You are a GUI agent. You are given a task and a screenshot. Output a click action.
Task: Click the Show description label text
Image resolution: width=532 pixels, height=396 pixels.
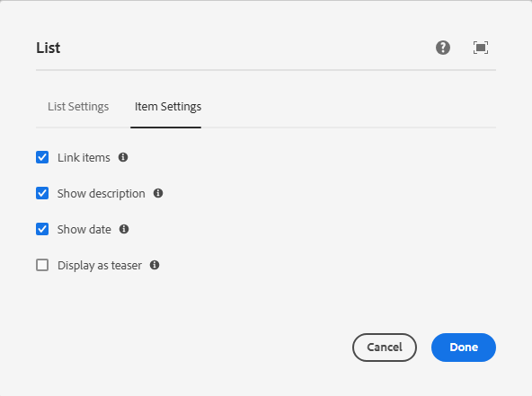102,194
